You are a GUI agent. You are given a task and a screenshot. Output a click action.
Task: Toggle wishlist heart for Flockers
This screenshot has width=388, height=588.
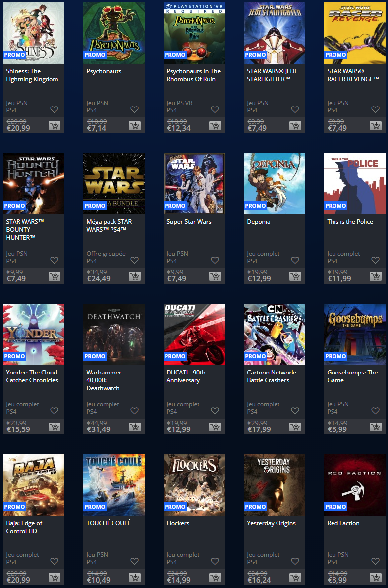215,561
